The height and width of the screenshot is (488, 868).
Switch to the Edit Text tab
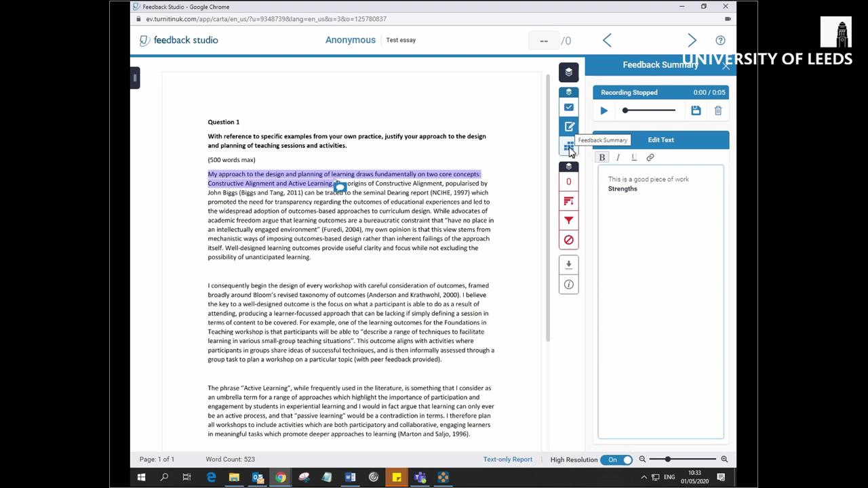click(x=660, y=140)
